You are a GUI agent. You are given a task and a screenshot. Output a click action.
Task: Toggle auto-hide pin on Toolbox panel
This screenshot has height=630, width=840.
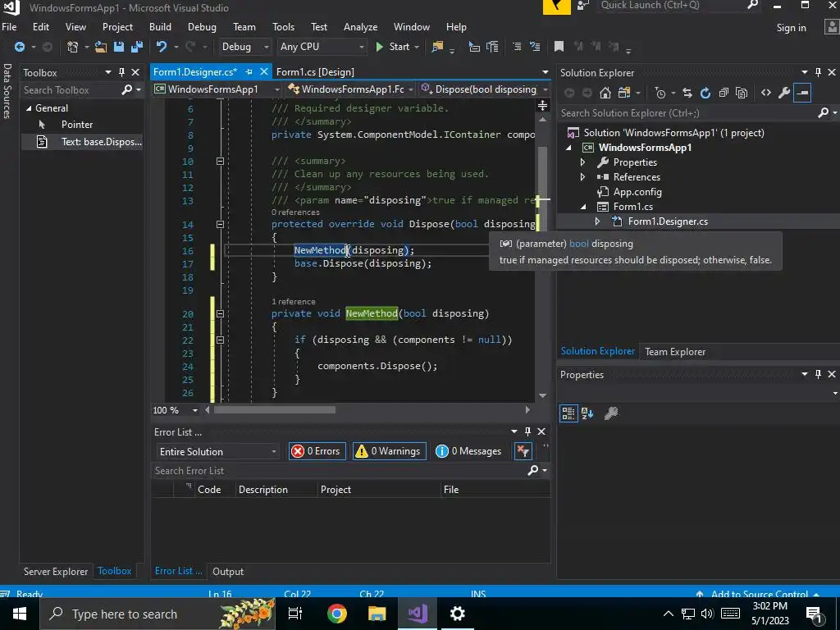121,72
